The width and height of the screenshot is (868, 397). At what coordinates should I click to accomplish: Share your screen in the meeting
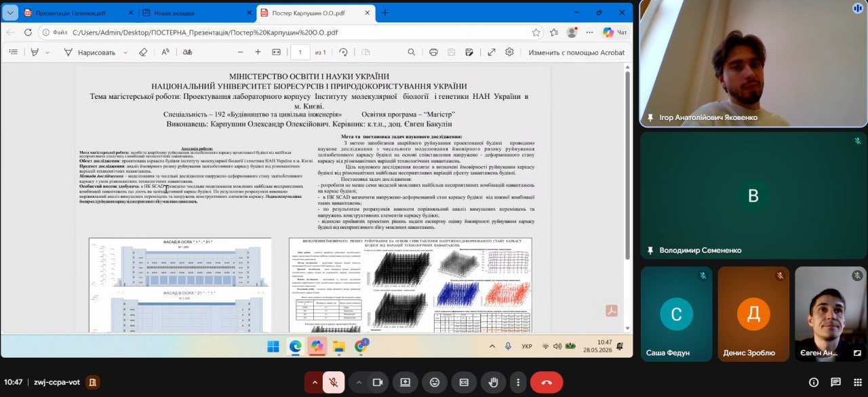[x=406, y=382]
